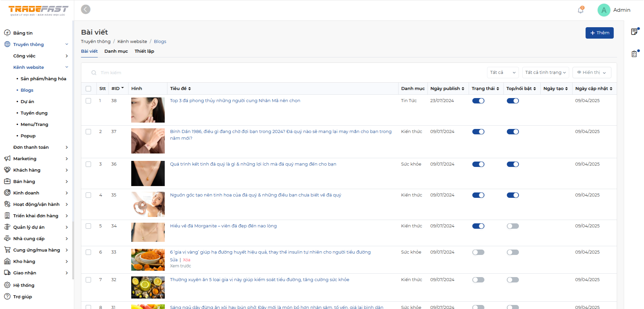Click the Thêm add button
The image size is (644, 309).
599,33
